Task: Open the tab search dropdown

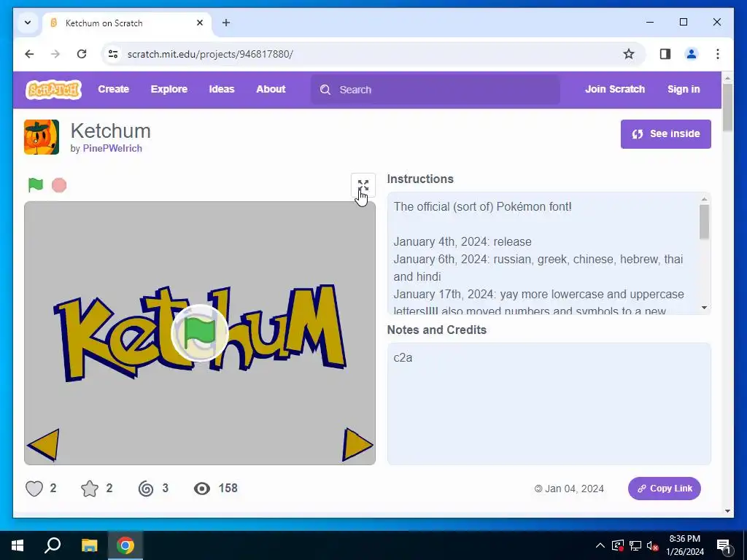Action: (28, 23)
